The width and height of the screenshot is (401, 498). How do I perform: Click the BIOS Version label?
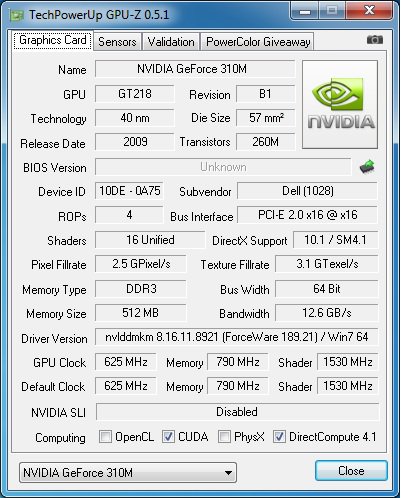pos(55,168)
